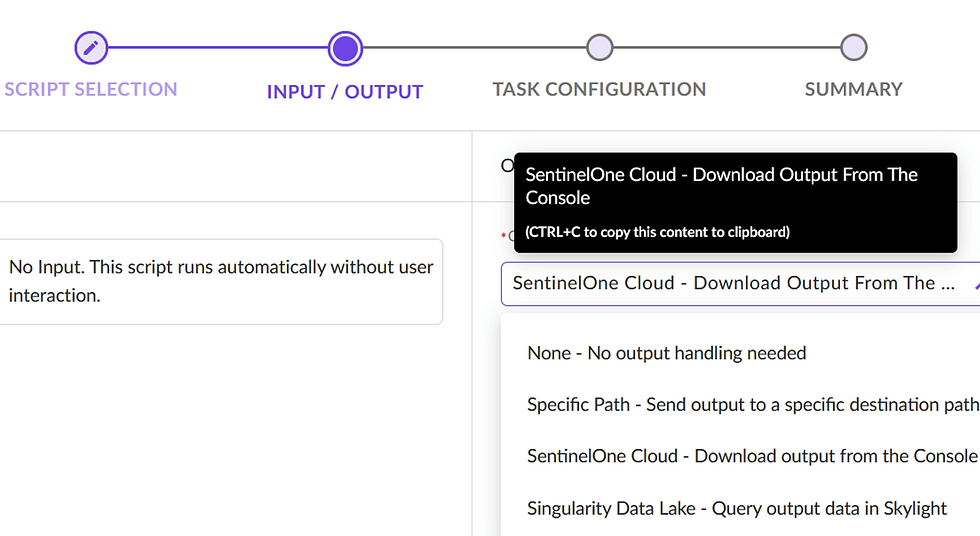The width and height of the screenshot is (980, 536).
Task: Click the pencil edit icon step
Action: pos(91,47)
